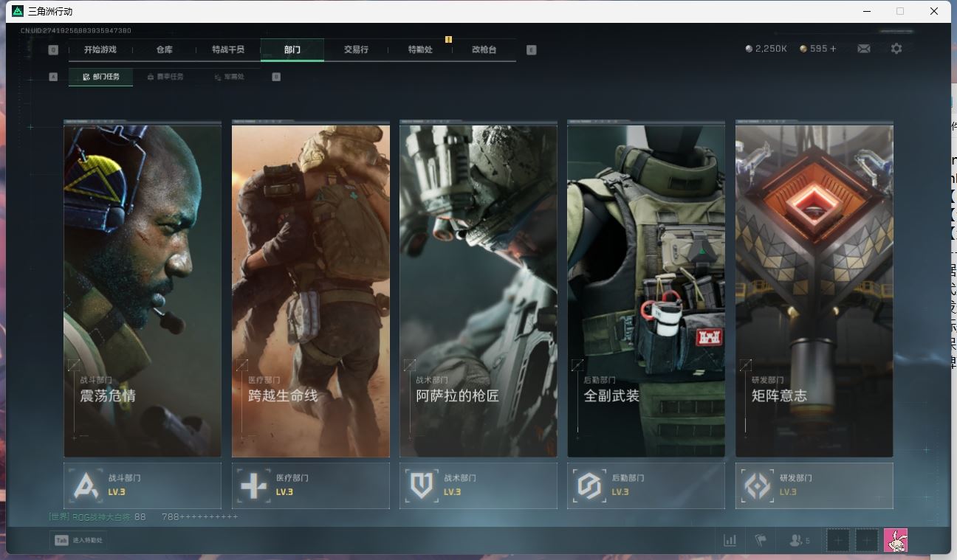Click the 战术部门 shield icon
This screenshot has height=560, width=957.
pos(422,485)
